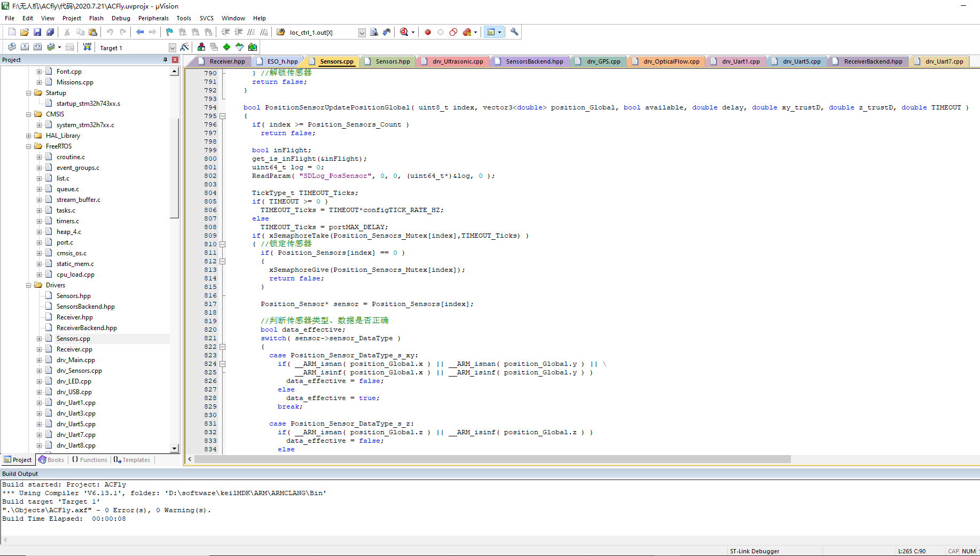Click the editor horizontal scrollbar thumb
The image size is (980, 556).
pos(492,459)
